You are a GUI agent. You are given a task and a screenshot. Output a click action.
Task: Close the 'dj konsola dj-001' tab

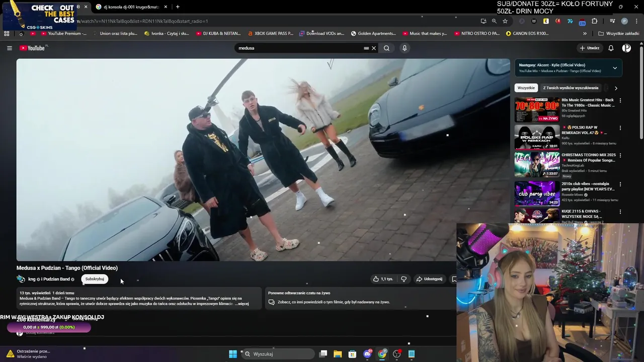[x=166, y=7]
